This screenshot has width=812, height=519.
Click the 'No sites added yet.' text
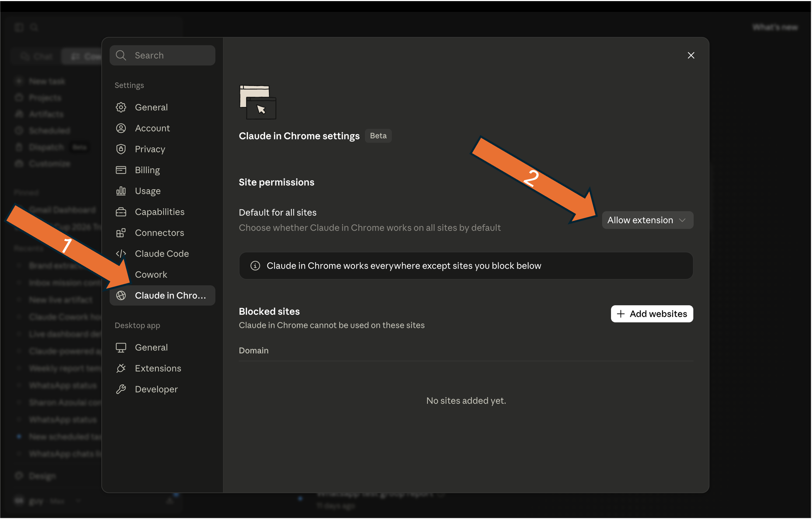(x=466, y=400)
